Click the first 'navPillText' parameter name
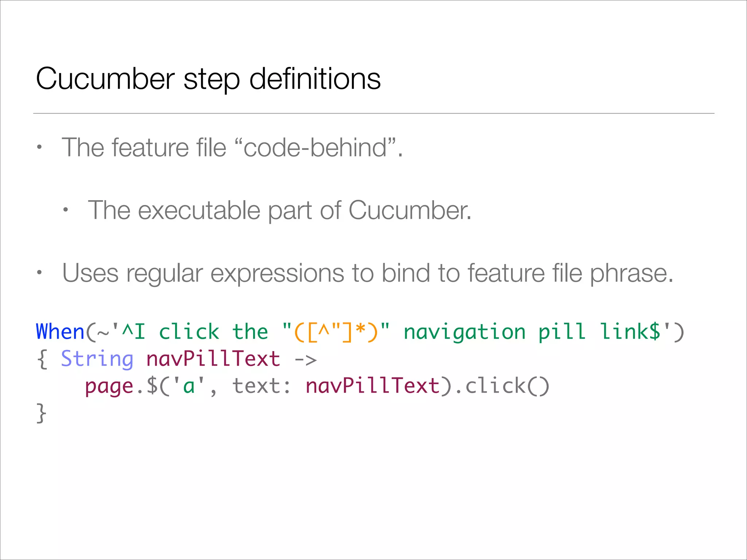This screenshot has height=560, width=747. coord(213,359)
